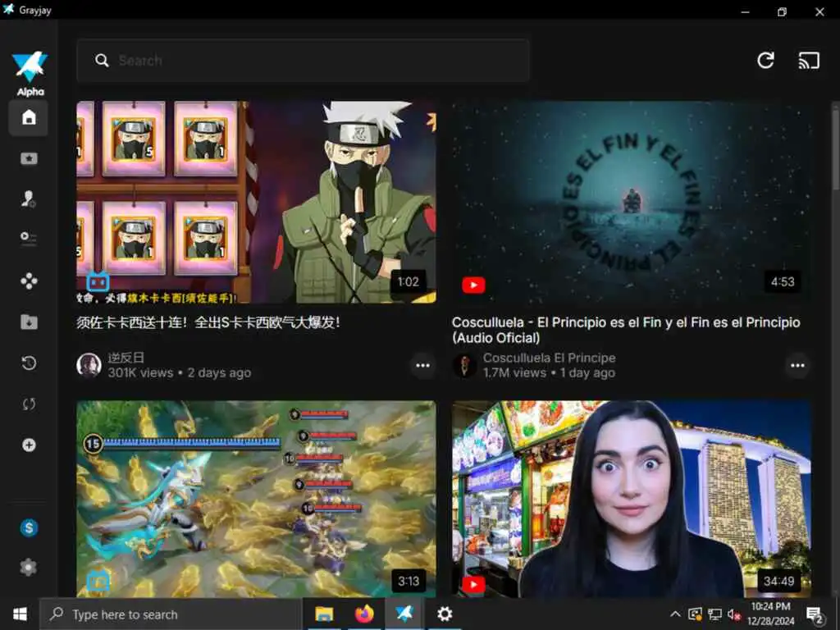
Task: Open channel Cosculluela El Principe
Action: (549, 358)
